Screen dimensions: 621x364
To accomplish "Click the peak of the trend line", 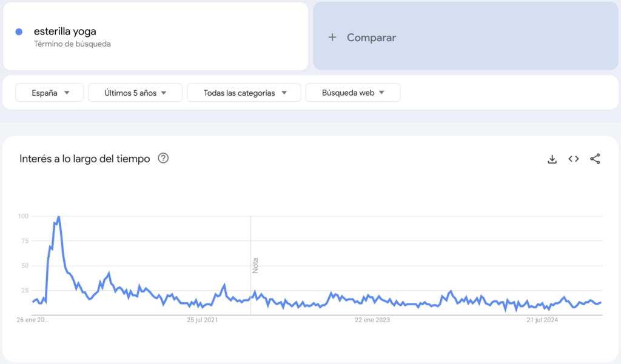I will click(58, 217).
